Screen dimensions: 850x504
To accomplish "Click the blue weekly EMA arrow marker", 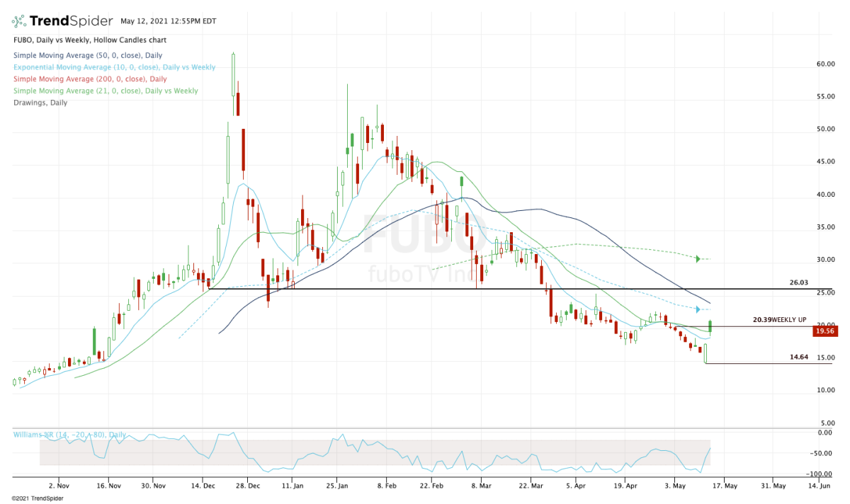I will pyautogui.click(x=698, y=309).
